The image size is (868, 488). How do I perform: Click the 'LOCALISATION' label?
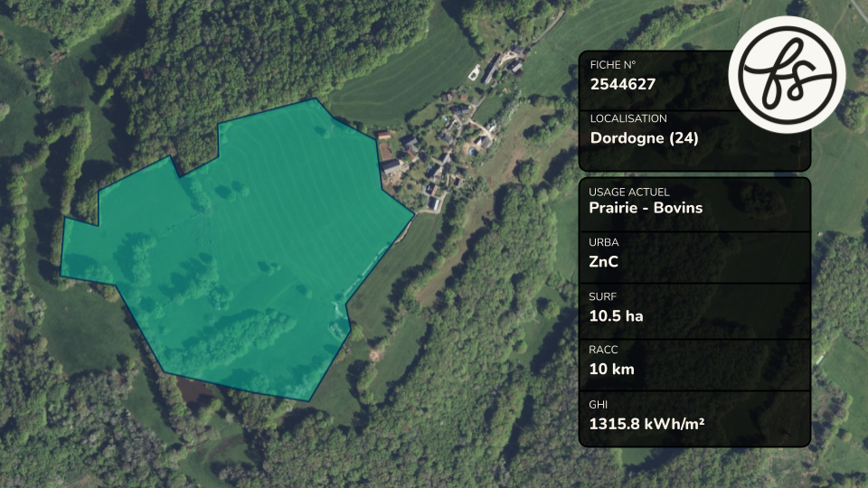click(x=628, y=118)
